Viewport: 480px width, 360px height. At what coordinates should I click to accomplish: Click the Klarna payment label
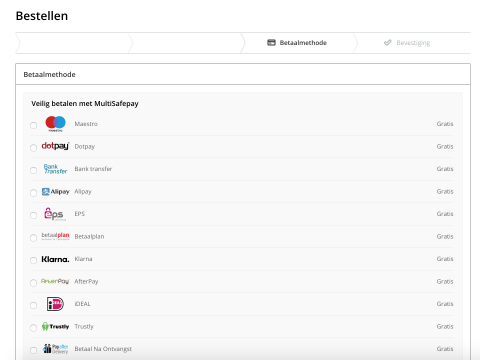83,259
